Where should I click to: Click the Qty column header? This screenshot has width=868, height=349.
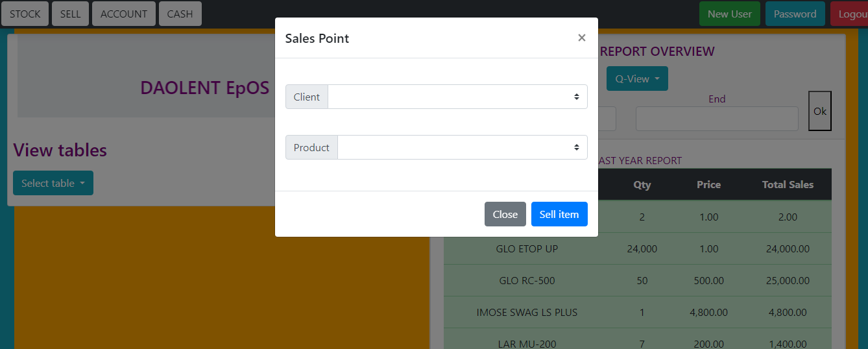click(642, 184)
